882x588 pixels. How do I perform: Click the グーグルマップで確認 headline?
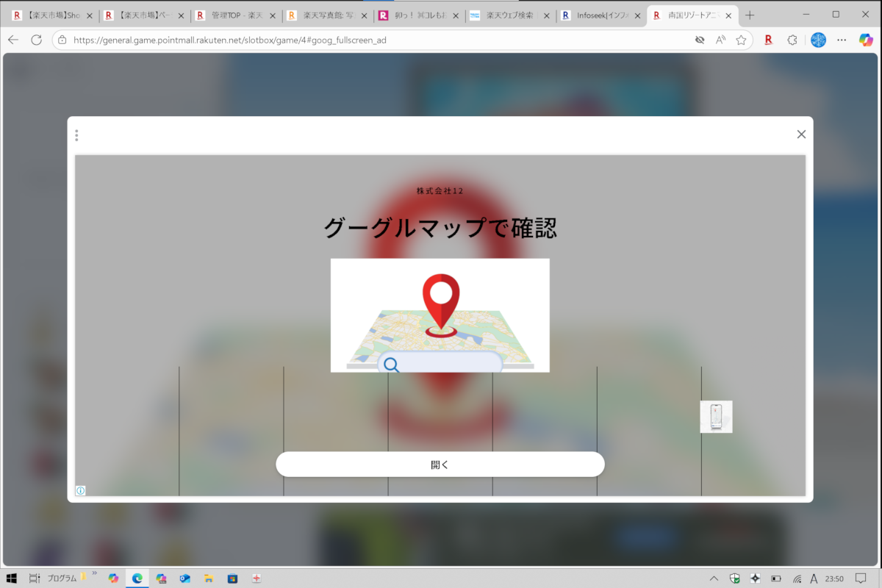[x=440, y=228]
